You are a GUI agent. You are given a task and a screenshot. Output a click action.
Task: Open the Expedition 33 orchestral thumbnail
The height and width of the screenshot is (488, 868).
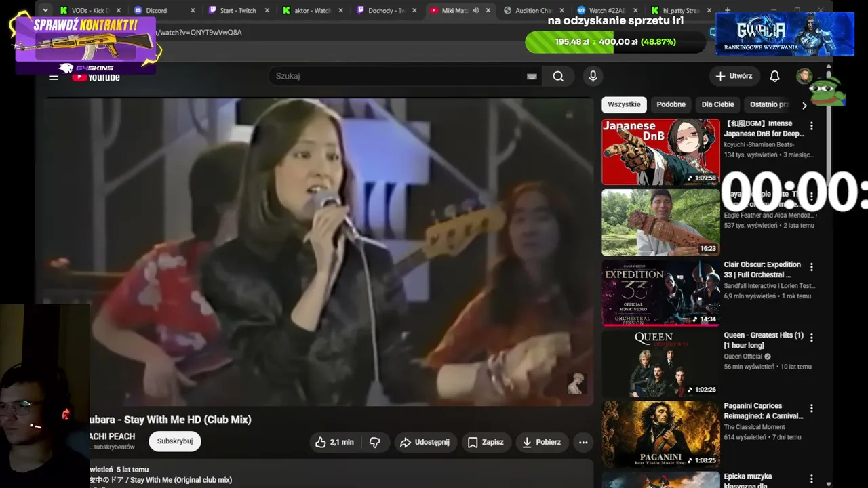[660, 293]
